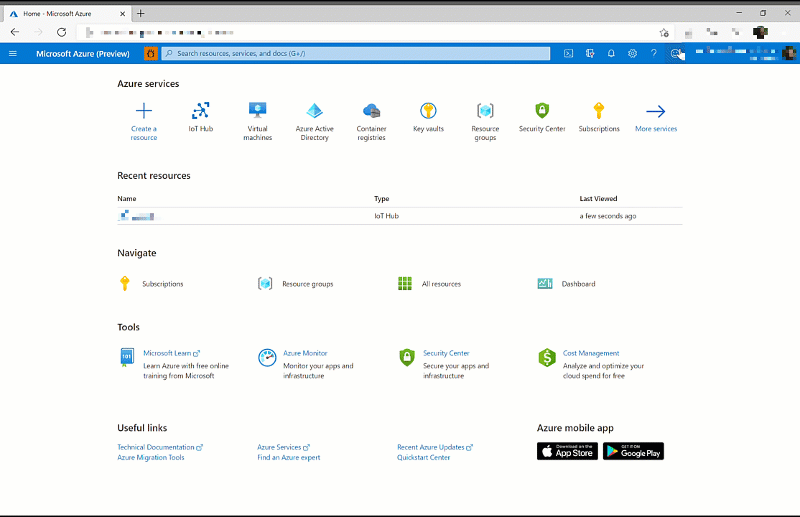Open the Quickstart Center link
The width and height of the screenshot is (800, 517).
point(423,457)
